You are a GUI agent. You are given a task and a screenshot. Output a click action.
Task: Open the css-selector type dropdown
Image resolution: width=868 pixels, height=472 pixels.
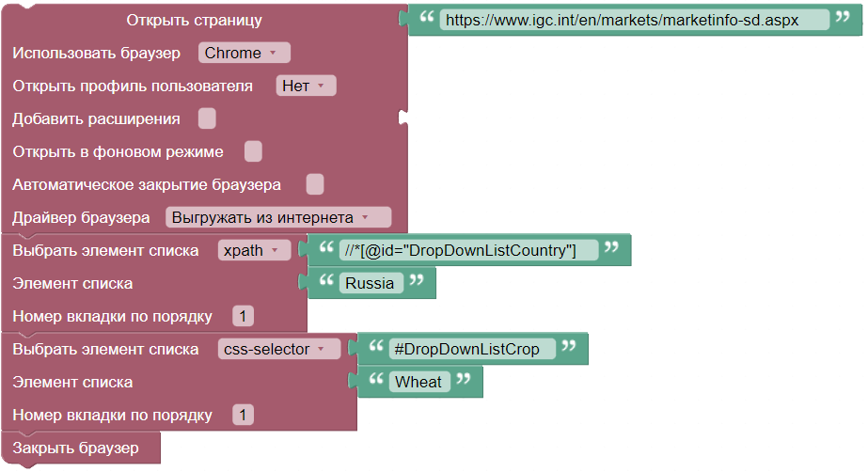tap(279, 349)
